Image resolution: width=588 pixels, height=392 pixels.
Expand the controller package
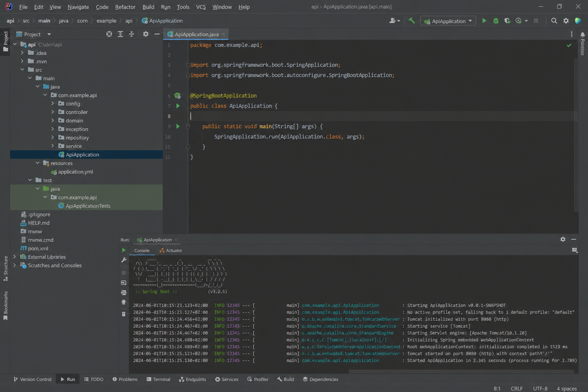53,112
